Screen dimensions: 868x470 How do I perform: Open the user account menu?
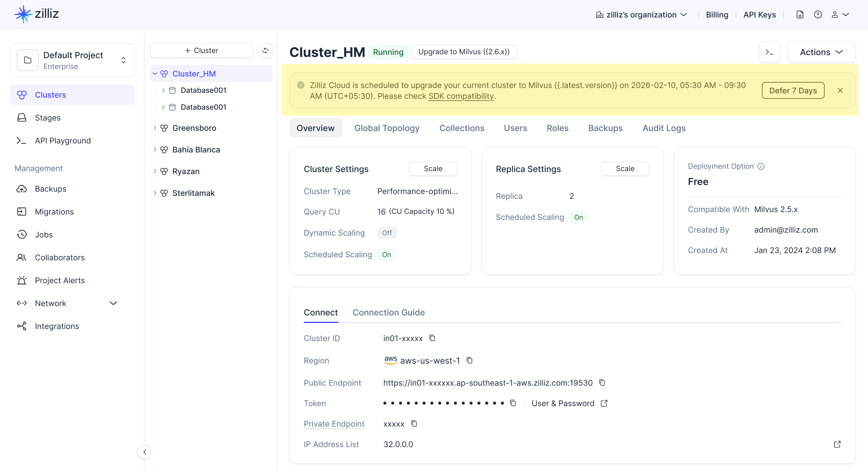pyautogui.click(x=840, y=14)
